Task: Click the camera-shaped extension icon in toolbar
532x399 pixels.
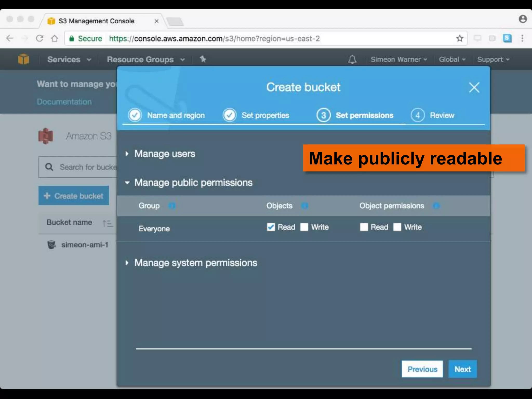Action: [492, 38]
